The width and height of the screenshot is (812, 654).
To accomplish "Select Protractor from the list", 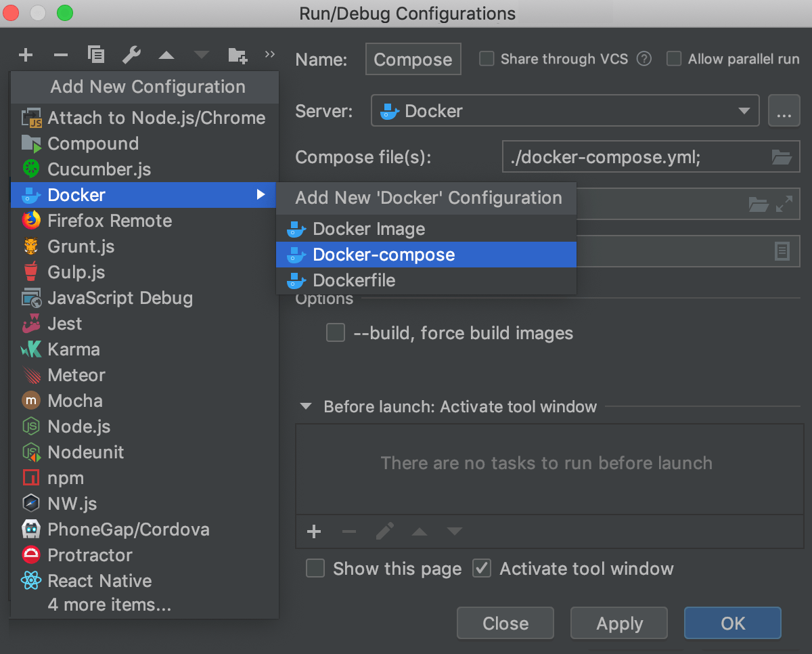I will click(144, 555).
